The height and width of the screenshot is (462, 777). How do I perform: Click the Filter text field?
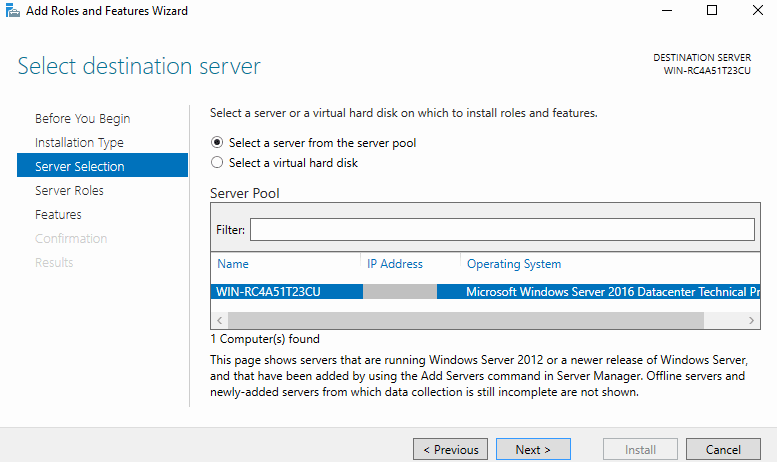pos(501,230)
